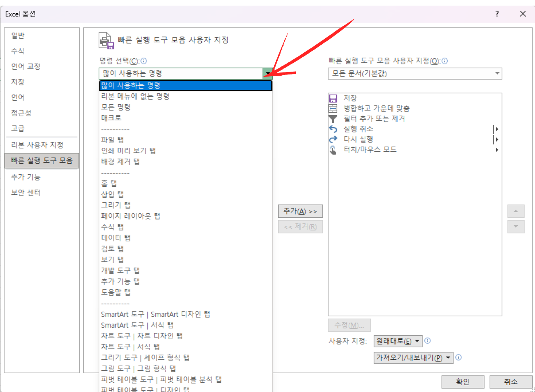Open 언어 category in sidebar

tap(42, 97)
